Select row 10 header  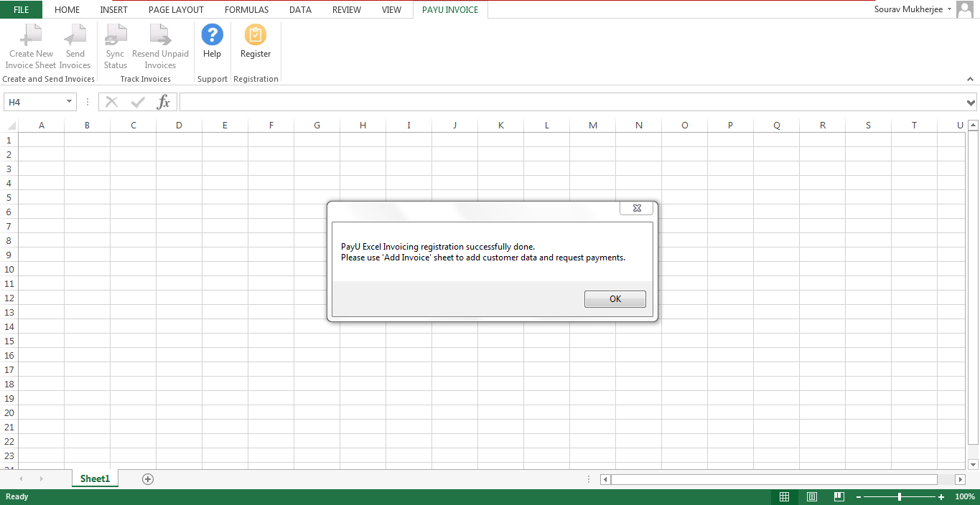[x=9, y=269]
